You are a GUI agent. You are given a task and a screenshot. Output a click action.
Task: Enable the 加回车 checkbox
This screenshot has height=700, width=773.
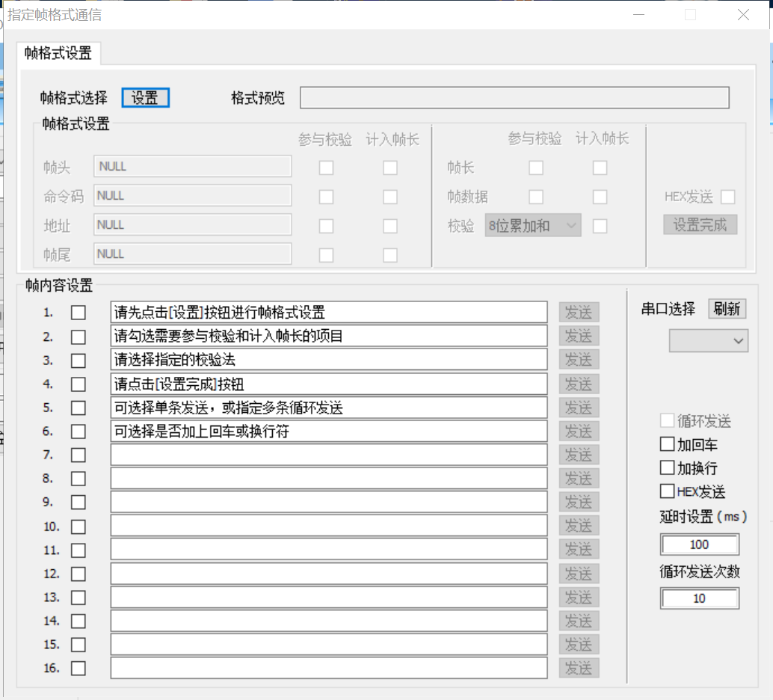coord(667,444)
